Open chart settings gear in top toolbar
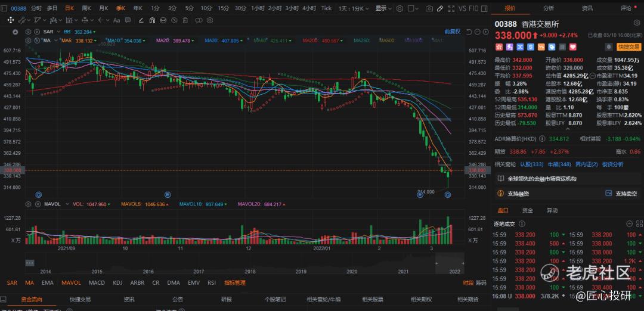This screenshot has width=644, height=311. pyautogui.click(x=399, y=8)
